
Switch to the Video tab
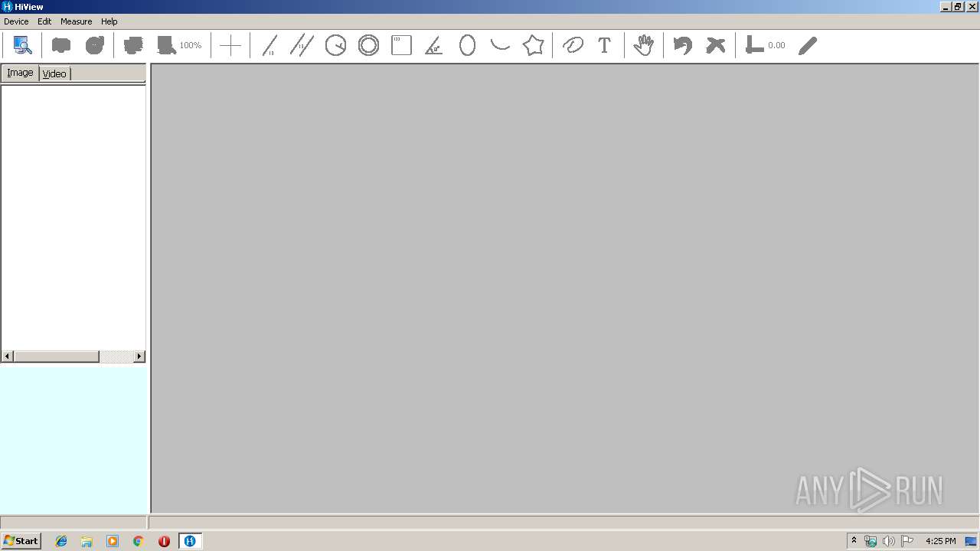point(54,73)
